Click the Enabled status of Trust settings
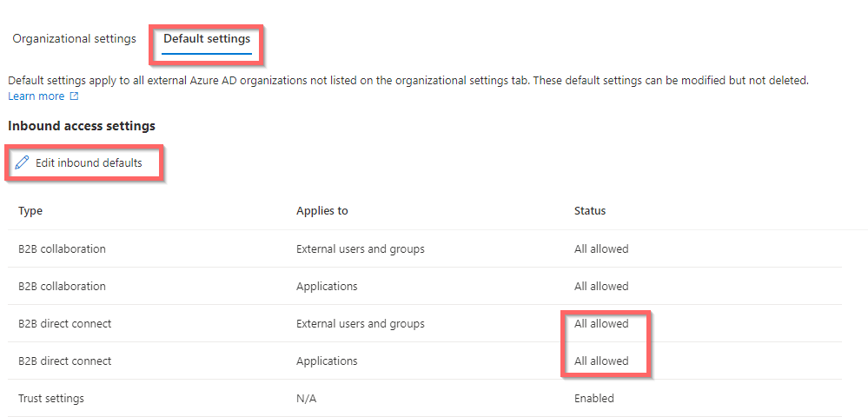 [594, 398]
